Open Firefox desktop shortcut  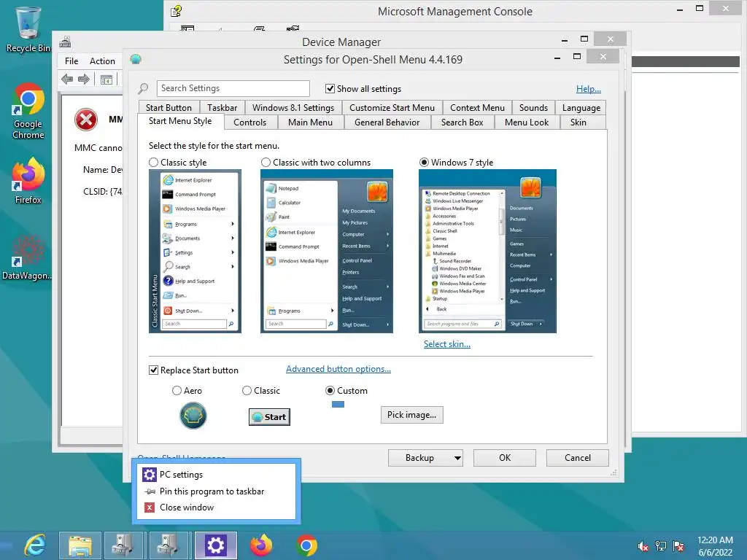point(28,181)
